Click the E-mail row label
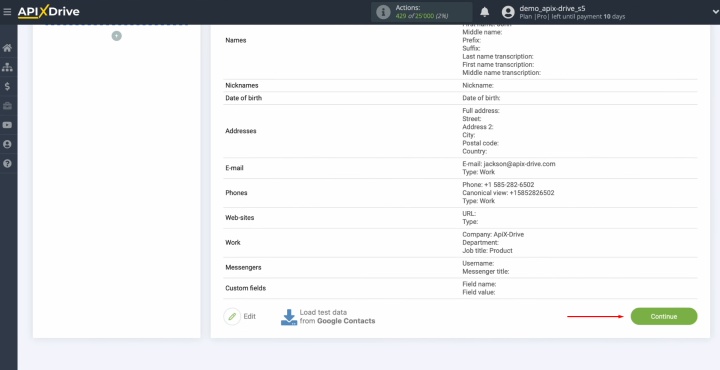The width and height of the screenshot is (720, 370). [x=234, y=168]
